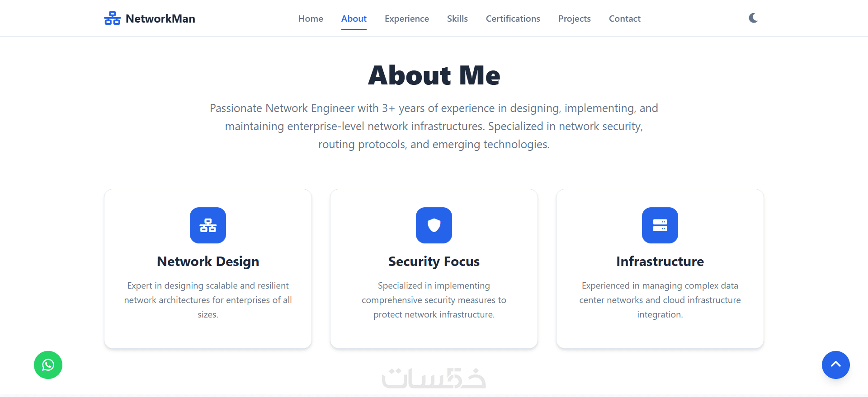Open the Experience section
This screenshot has height=397, width=868.
click(x=407, y=19)
